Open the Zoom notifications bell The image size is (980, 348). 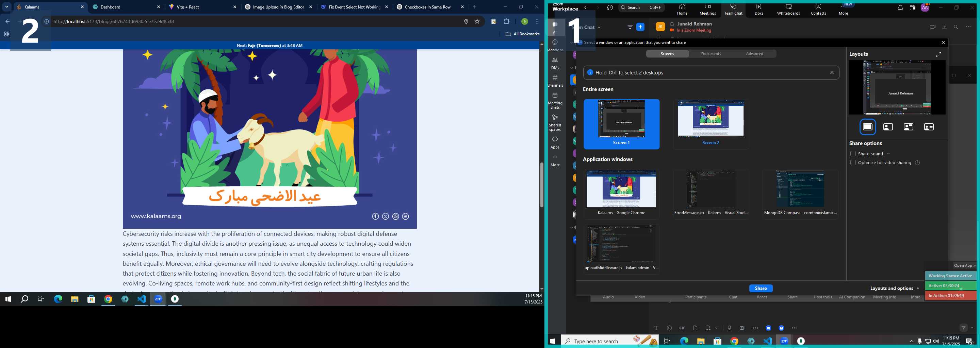900,7
